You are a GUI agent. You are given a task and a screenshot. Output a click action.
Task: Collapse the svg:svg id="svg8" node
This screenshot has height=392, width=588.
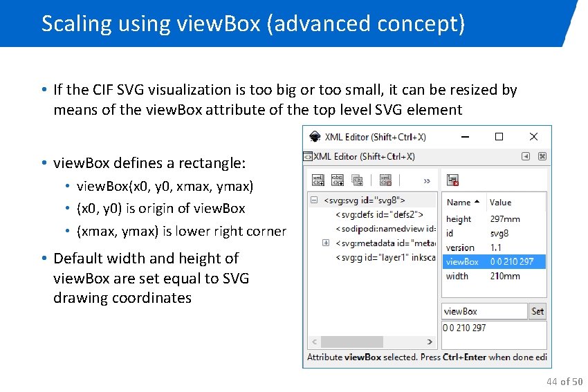(314, 200)
